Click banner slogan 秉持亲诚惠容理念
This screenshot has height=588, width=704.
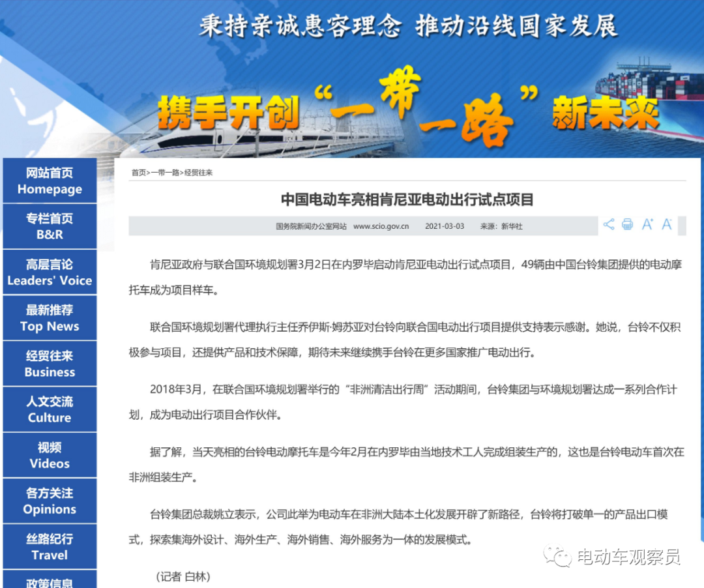[x=300, y=25]
